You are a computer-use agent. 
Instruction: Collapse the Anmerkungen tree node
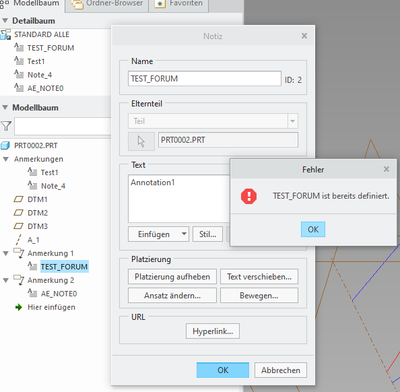coord(6,159)
